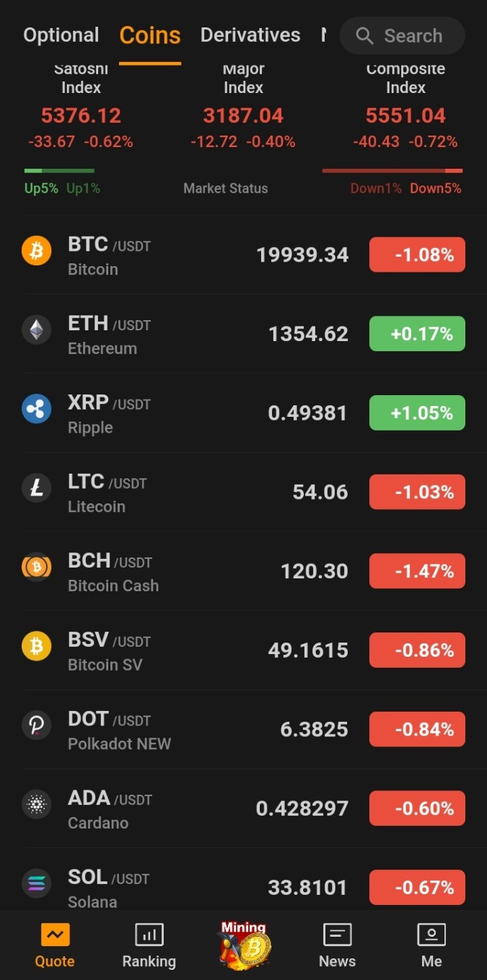The width and height of the screenshot is (487, 980).
Task: Open the Mining icon in bottom bar
Action: [x=244, y=943]
